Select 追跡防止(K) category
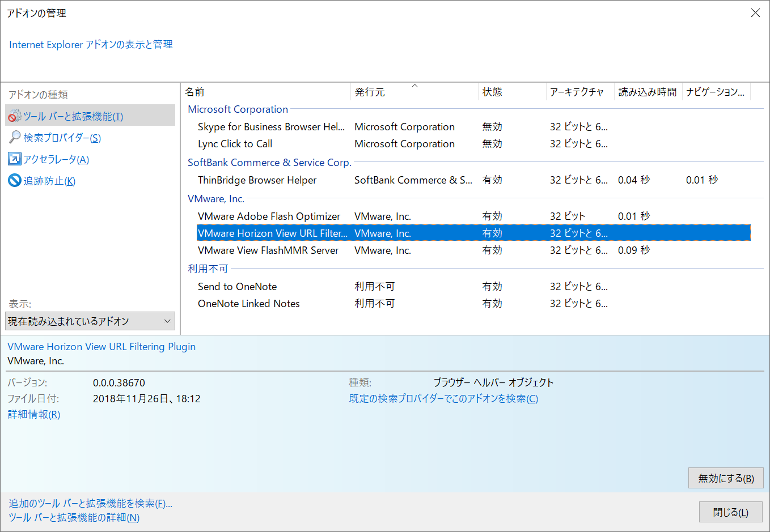Screen dimensions: 770x532 [x=49, y=181]
